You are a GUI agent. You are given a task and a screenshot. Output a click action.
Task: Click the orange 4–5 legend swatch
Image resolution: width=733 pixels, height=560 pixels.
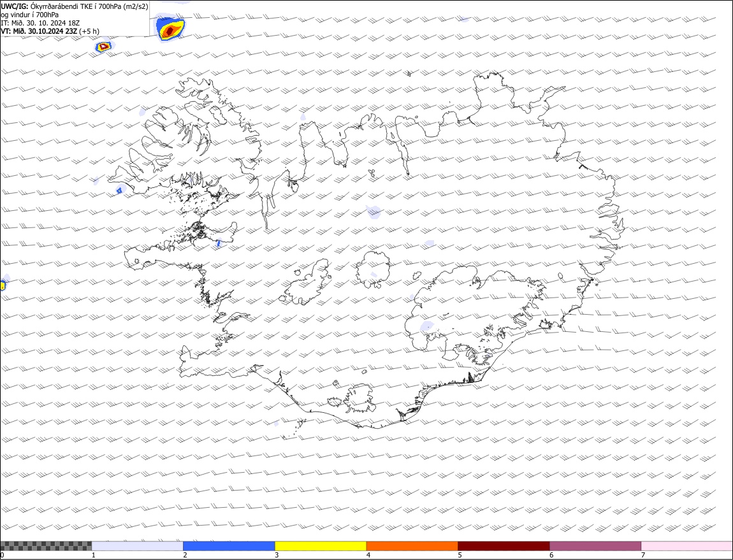412,546
